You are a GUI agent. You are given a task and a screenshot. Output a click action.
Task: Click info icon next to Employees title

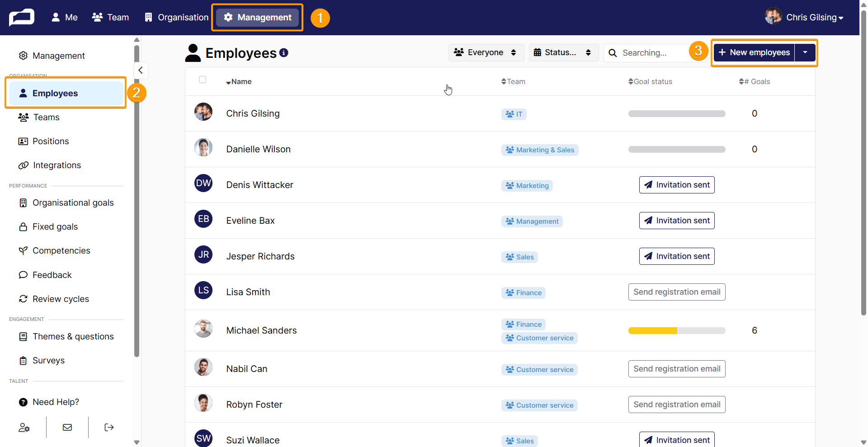pos(284,53)
